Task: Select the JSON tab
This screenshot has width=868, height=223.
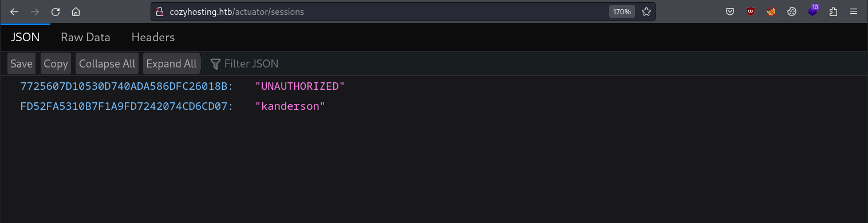Action: coord(25,37)
